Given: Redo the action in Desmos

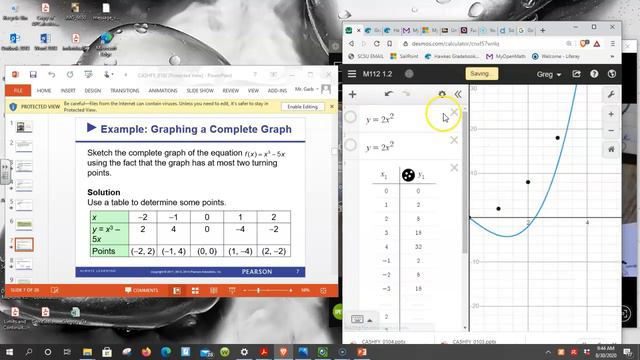Looking at the screenshot, I should (x=406, y=94).
